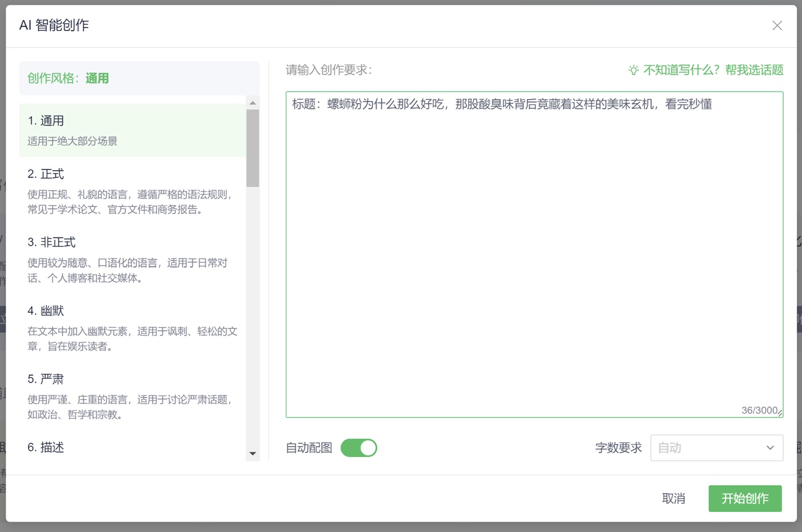Click the 自动配图 label
802x532 pixels.
309,448
